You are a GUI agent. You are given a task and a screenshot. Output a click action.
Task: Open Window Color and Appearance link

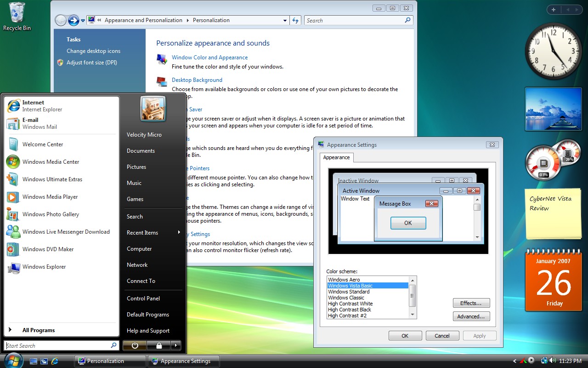tap(209, 57)
